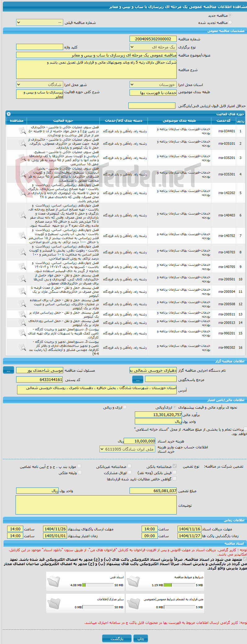
Task: Open the view icon for row rra-034401
Action: click(22, 131)
